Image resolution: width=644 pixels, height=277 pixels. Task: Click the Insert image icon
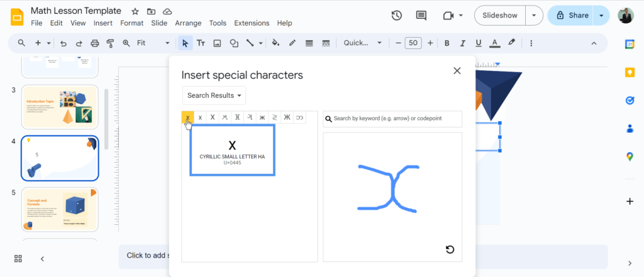click(x=218, y=43)
